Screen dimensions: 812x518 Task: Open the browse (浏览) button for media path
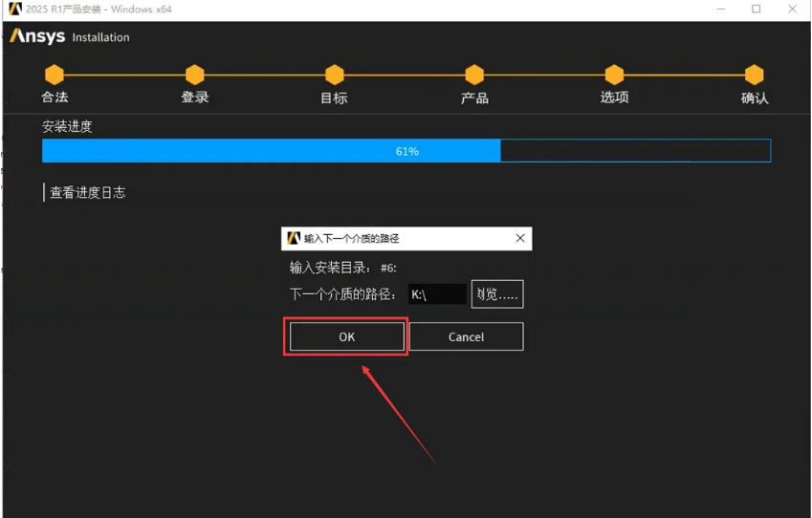pyautogui.click(x=497, y=294)
